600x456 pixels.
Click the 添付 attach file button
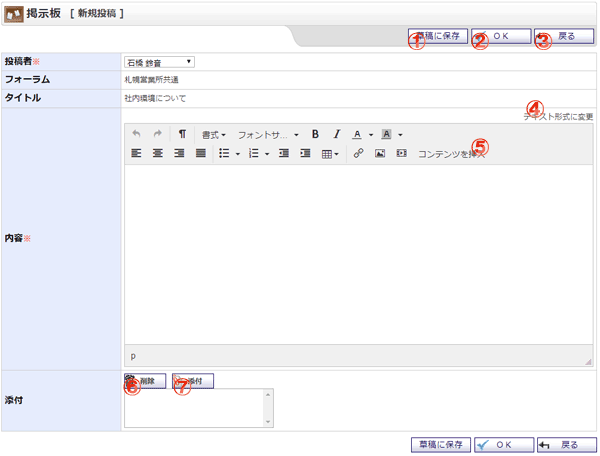point(192,381)
